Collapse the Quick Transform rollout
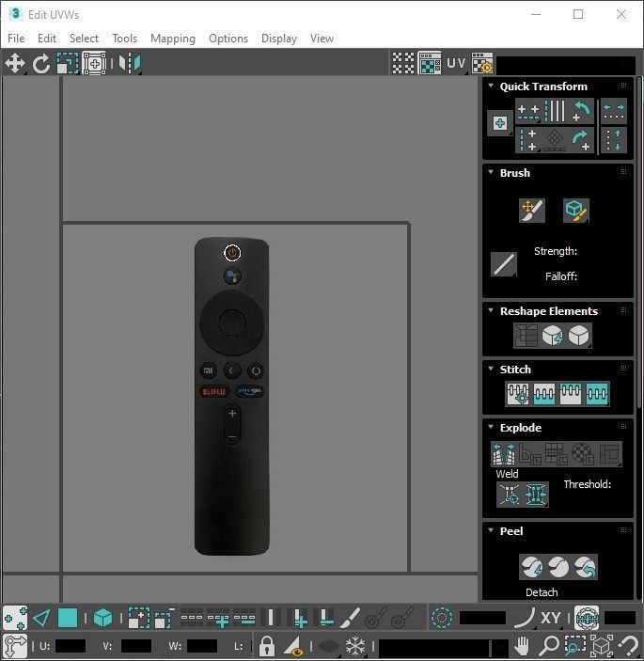Viewport: 644px width, 661px height. pos(491,86)
